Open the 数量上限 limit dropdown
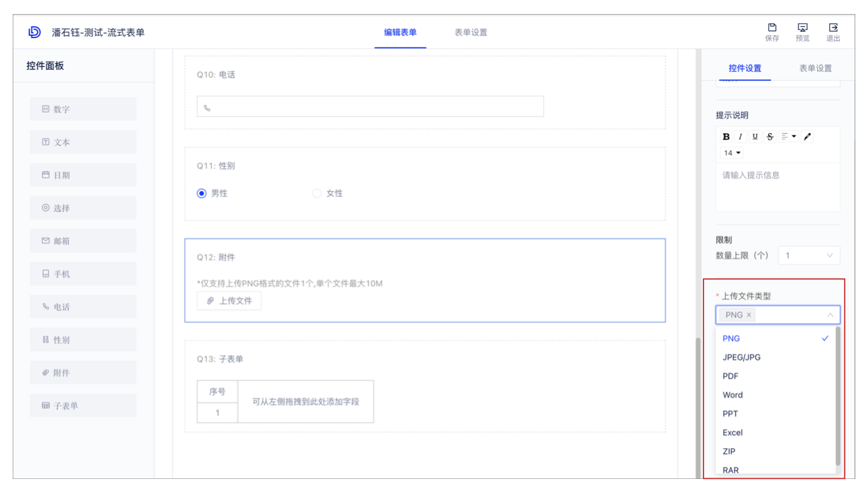 pos(808,255)
